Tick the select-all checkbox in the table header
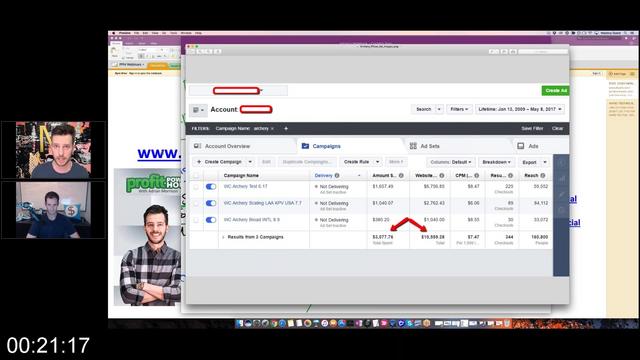Image resolution: width=640 pixels, height=360 pixels. [196, 176]
